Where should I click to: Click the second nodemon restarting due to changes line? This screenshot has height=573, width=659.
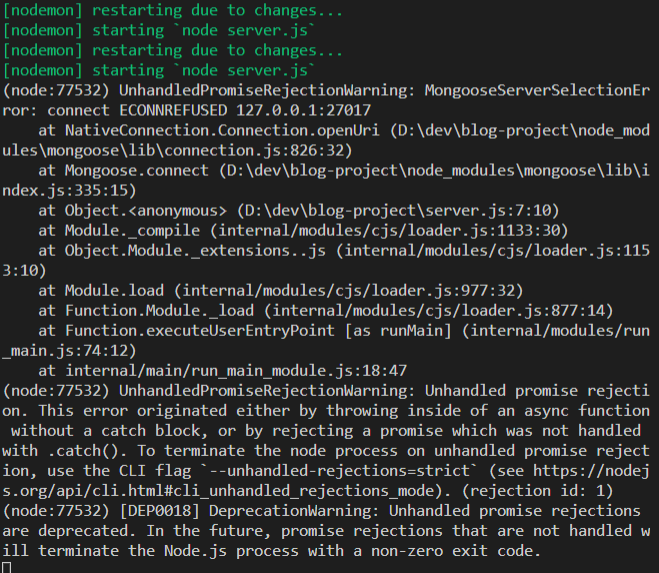tap(173, 50)
